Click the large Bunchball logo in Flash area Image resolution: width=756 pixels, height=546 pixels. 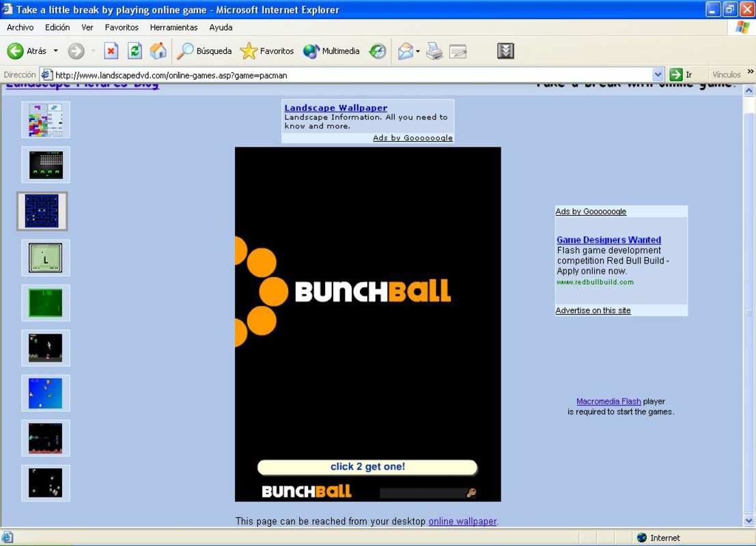coord(373,291)
